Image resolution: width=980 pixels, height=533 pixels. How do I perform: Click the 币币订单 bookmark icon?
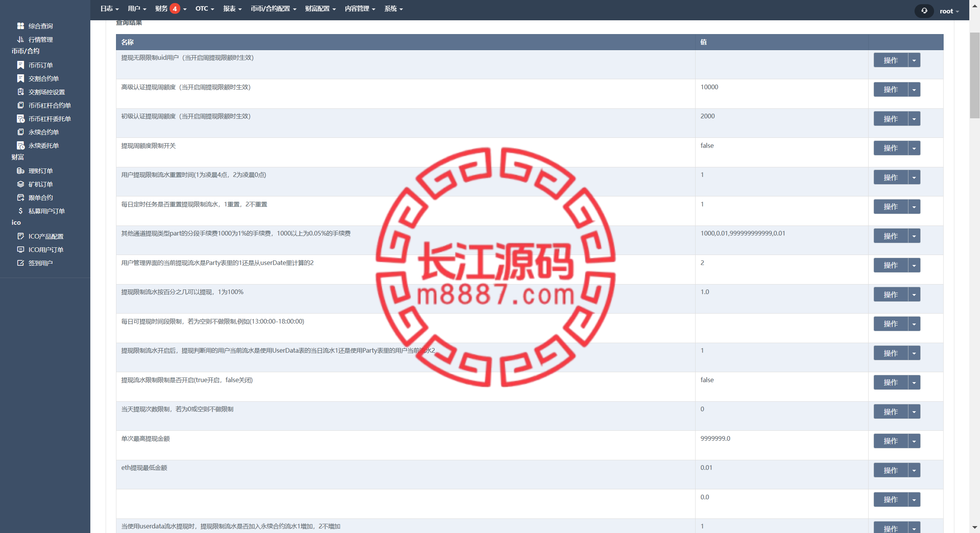21,65
